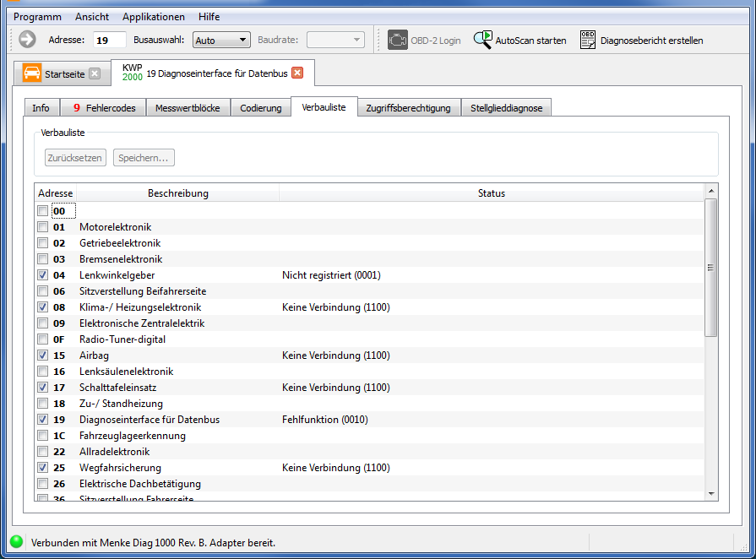Click scroll down arrow of module list
This screenshot has height=559, width=756.
point(710,494)
